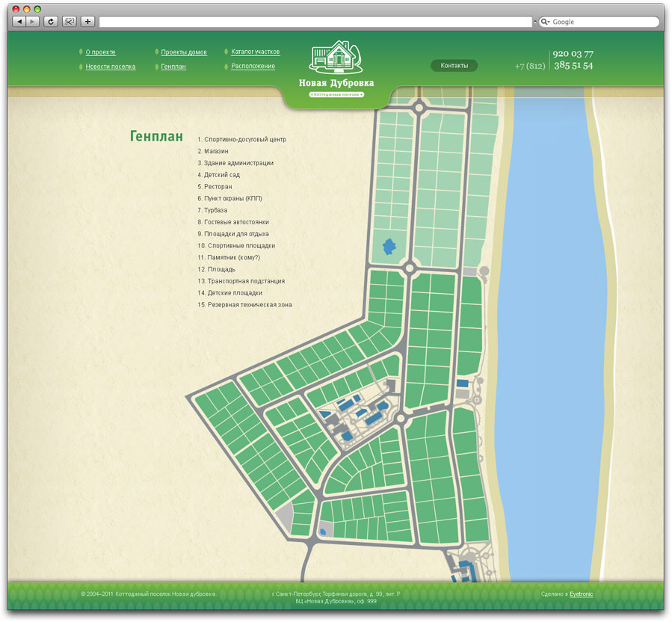The height and width of the screenshot is (622, 672).
Task: Click inside the Google search field
Action: click(599, 22)
